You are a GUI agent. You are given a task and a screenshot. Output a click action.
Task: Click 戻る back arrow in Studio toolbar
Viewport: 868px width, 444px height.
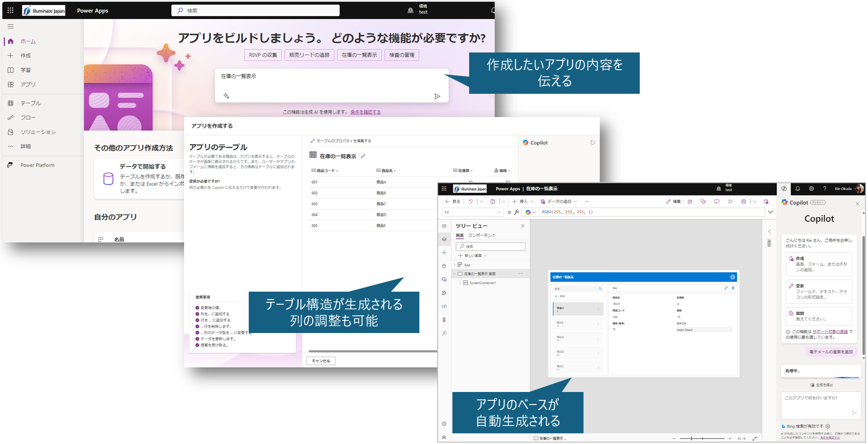[452, 202]
